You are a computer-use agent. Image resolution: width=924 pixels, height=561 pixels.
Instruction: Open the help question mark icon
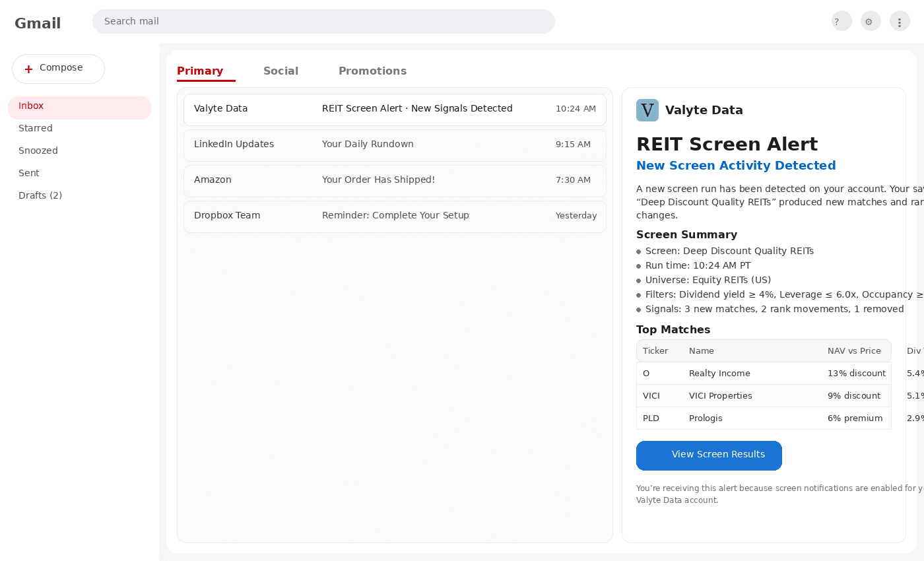click(841, 21)
